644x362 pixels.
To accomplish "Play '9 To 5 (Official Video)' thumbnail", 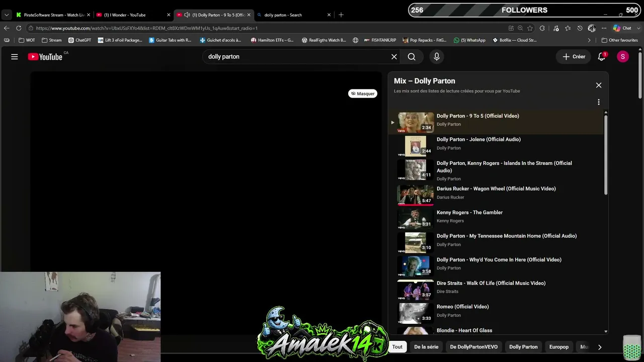I will (x=416, y=122).
